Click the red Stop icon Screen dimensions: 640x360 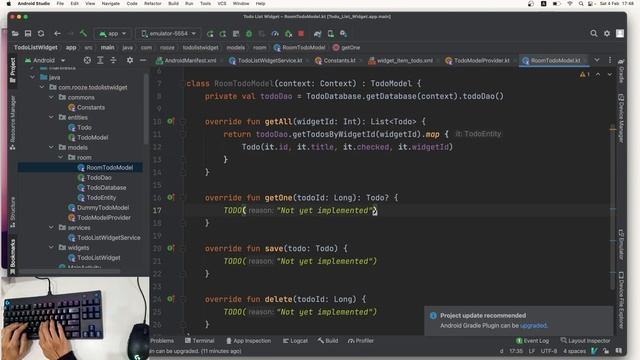point(301,34)
